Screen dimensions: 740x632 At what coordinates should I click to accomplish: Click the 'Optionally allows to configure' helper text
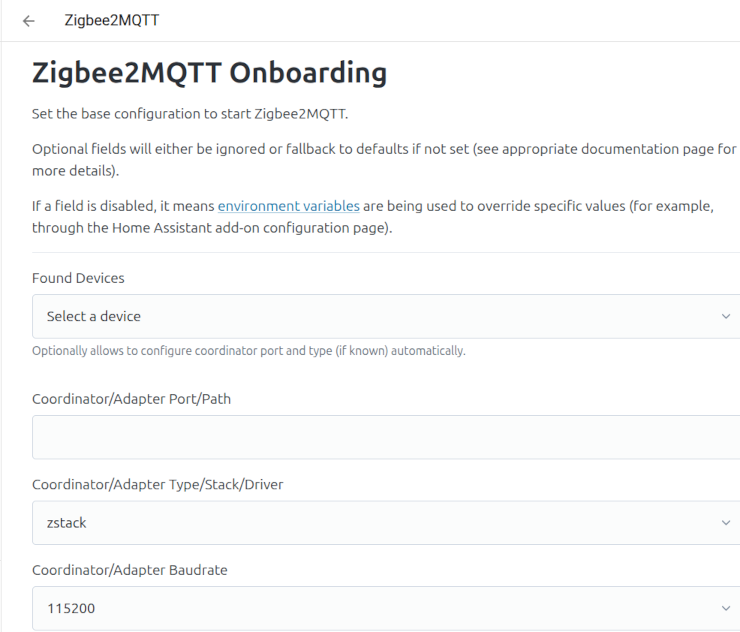pos(248,351)
